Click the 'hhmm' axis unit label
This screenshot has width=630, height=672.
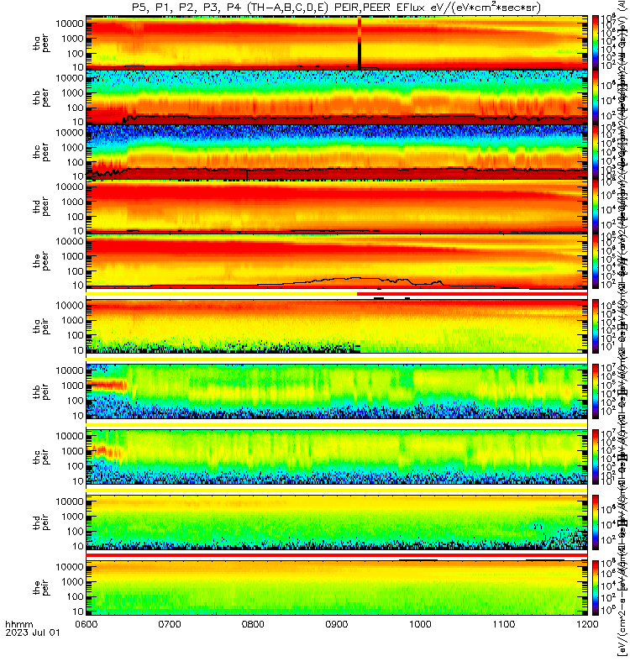pyautogui.click(x=18, y=624)
